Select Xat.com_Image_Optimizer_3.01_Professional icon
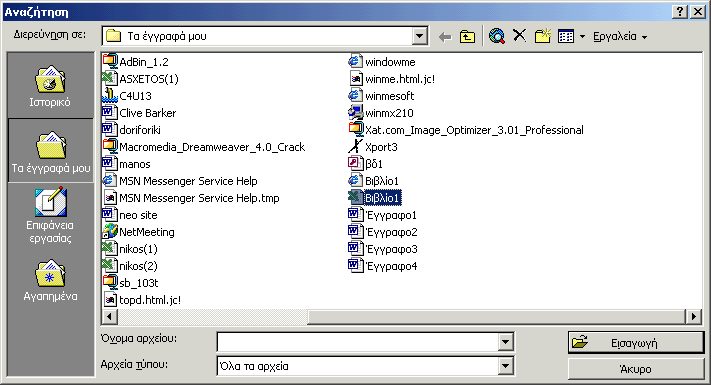Screen dimensions: 711x385 pos(356,130)
